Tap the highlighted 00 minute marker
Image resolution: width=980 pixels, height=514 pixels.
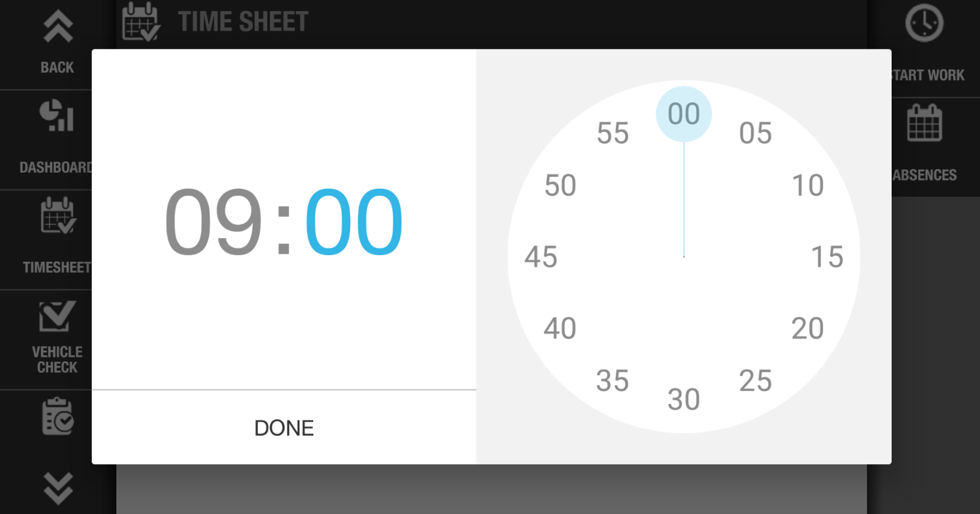point(684,114)
